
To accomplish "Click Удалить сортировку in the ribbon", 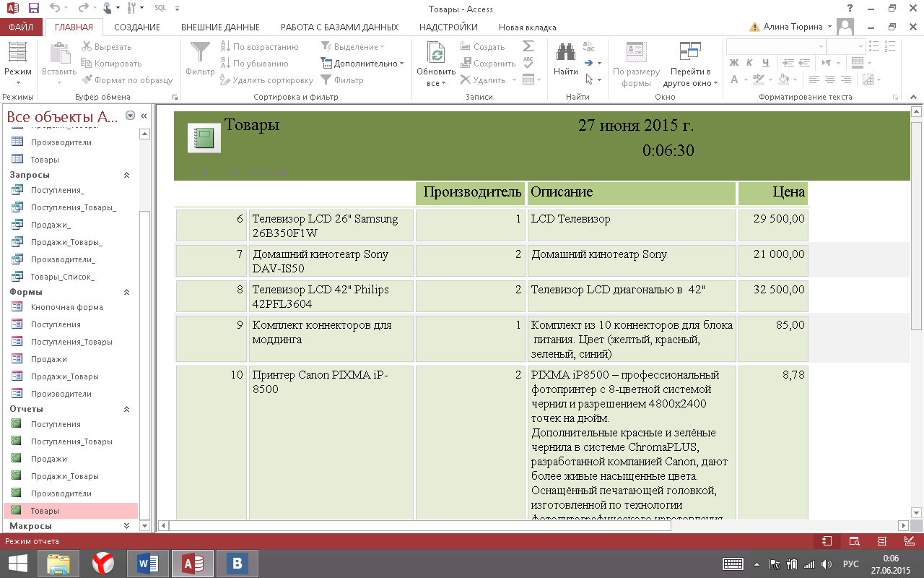I will click(x=266, y=80).
